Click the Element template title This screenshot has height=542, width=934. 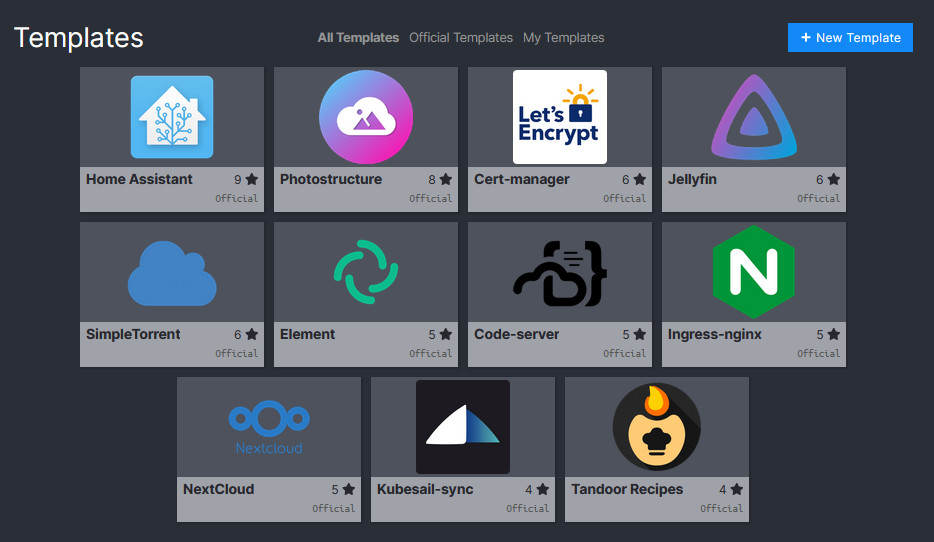point(307,334)
